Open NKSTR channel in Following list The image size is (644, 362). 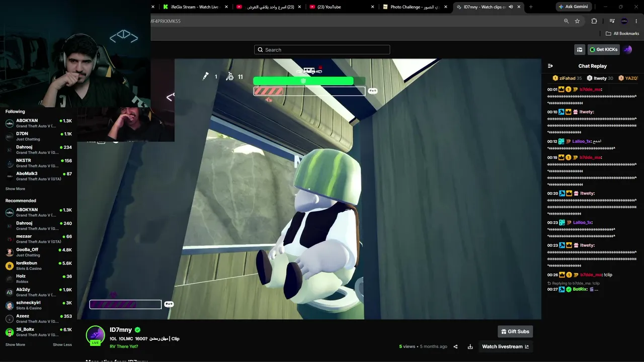pos(39,163)
